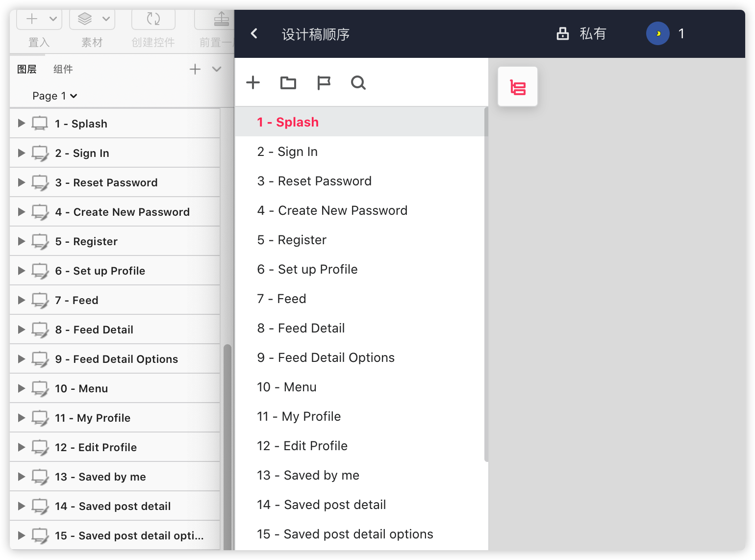Screen dimensions: 755x560
Task: Click the 设计稿顺序 title
Action: 316,34
